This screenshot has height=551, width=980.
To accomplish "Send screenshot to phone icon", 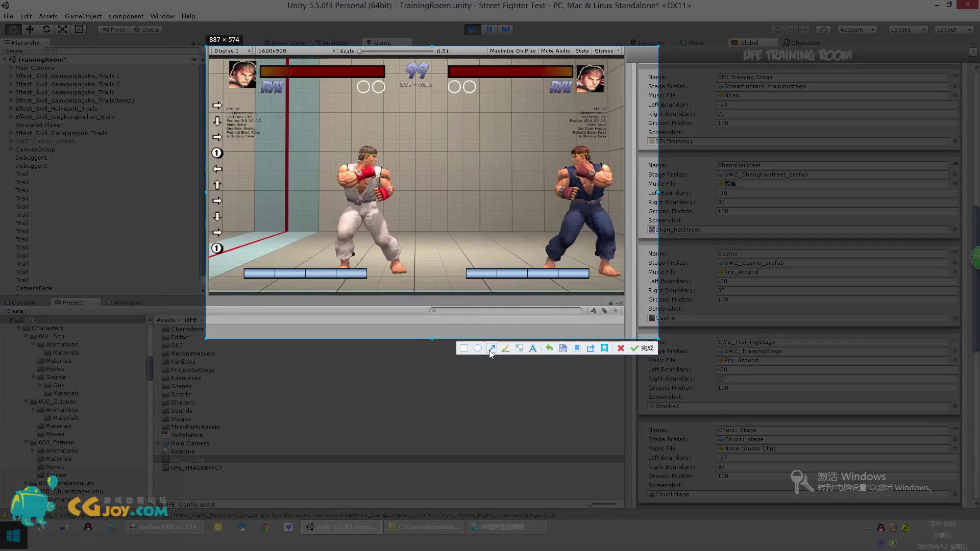I will click(577, 348).
